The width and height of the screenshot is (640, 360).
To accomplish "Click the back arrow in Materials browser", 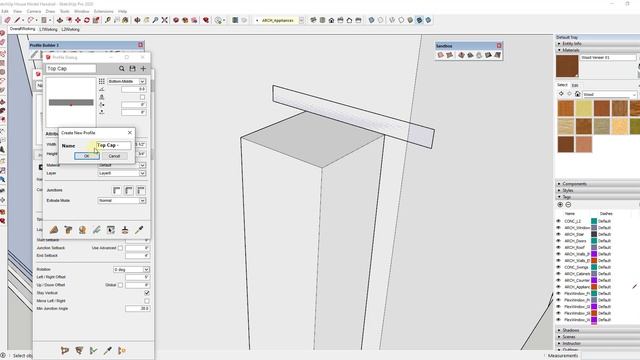I will pyautogui.click(x=561, y=94).
